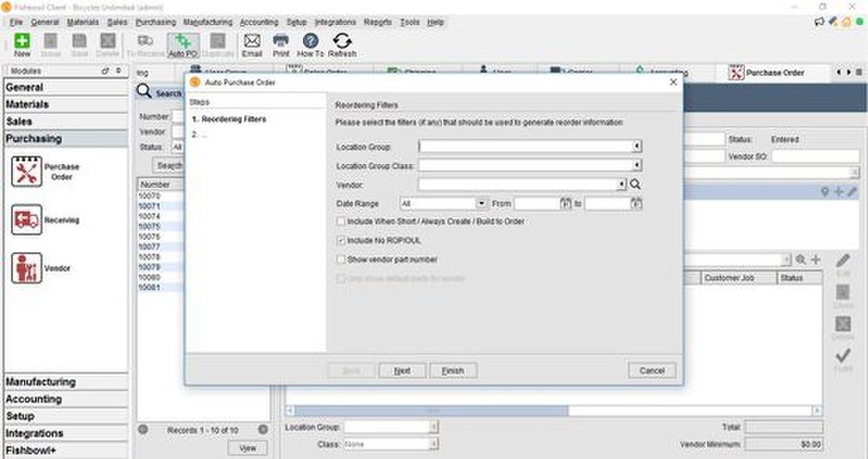Select Reordering Filters step
Screen dimensions: 868x459
[228, 119]
